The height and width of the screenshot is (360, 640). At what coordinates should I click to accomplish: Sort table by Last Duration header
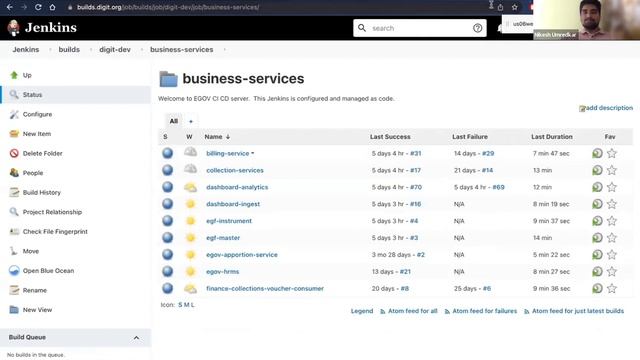click(x=552, y=137)
